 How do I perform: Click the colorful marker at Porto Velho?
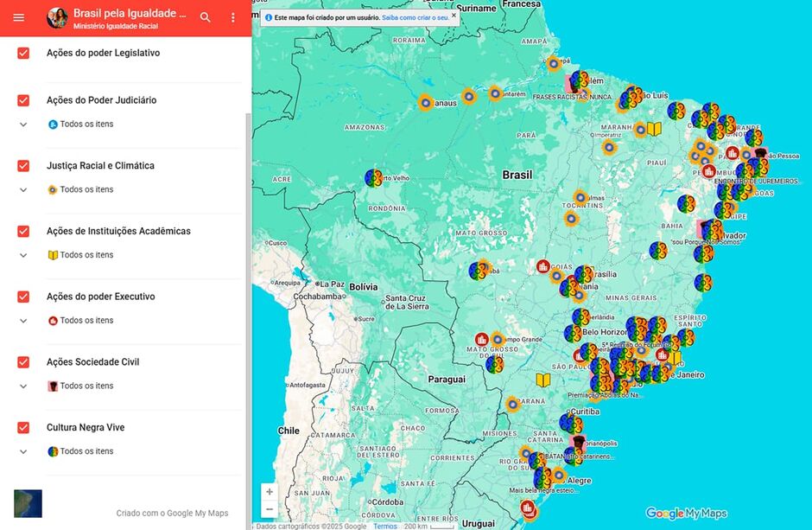click(x=373, y=178)
